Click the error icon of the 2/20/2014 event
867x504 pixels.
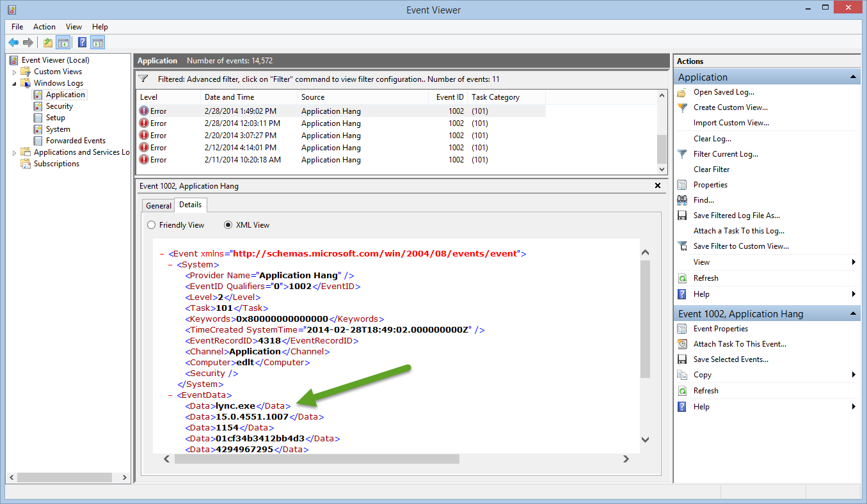tap(144, 136)
